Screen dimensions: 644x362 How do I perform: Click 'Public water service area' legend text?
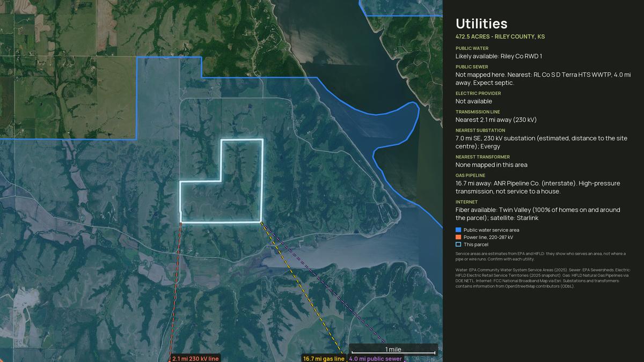(x=491, y=230)
